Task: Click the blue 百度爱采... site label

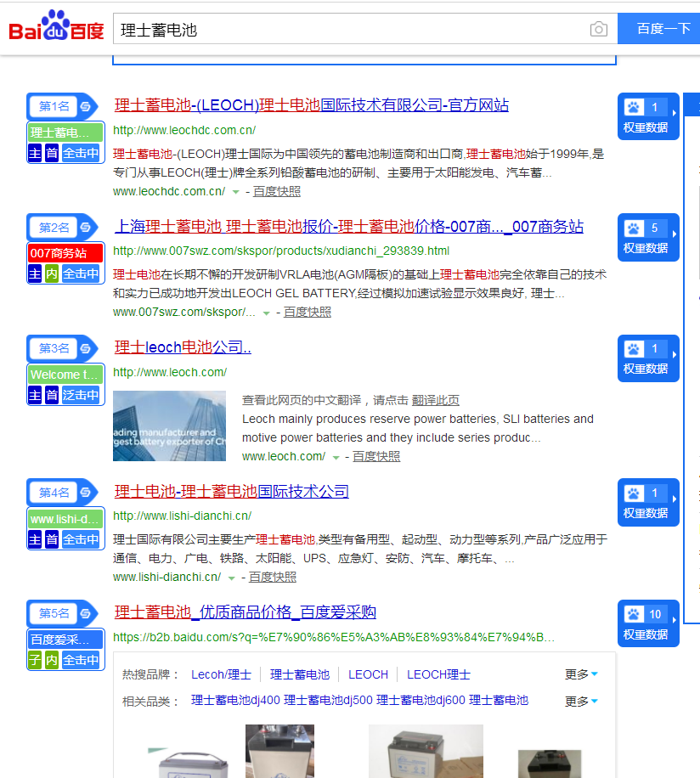Action: [65, 640]
